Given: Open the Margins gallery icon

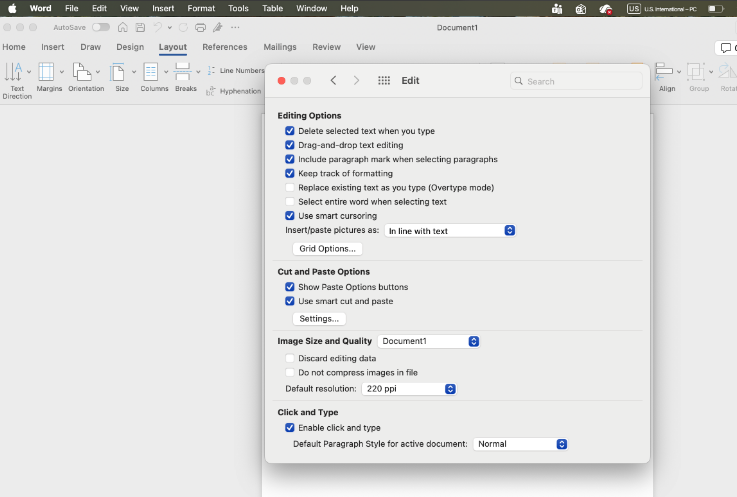Looking at the screenshot, I should point(46,72).
